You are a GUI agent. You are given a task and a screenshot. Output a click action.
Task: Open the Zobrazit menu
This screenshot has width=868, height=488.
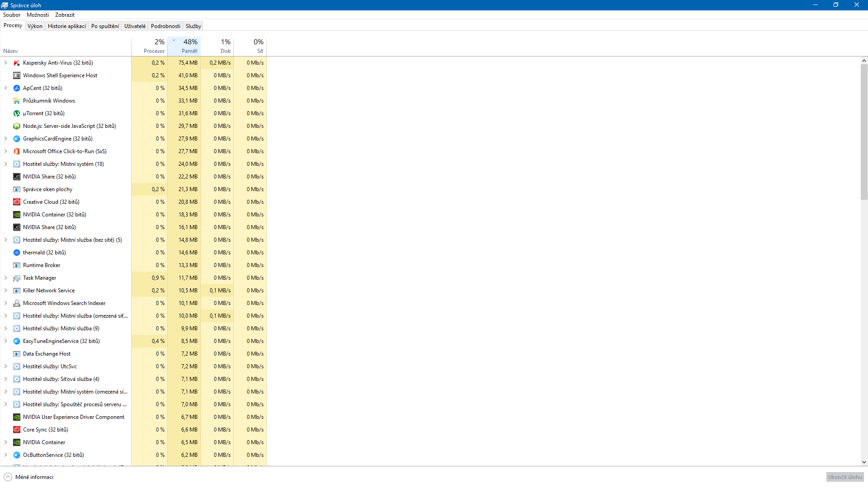pyautogui.click(x=65, y=15)
